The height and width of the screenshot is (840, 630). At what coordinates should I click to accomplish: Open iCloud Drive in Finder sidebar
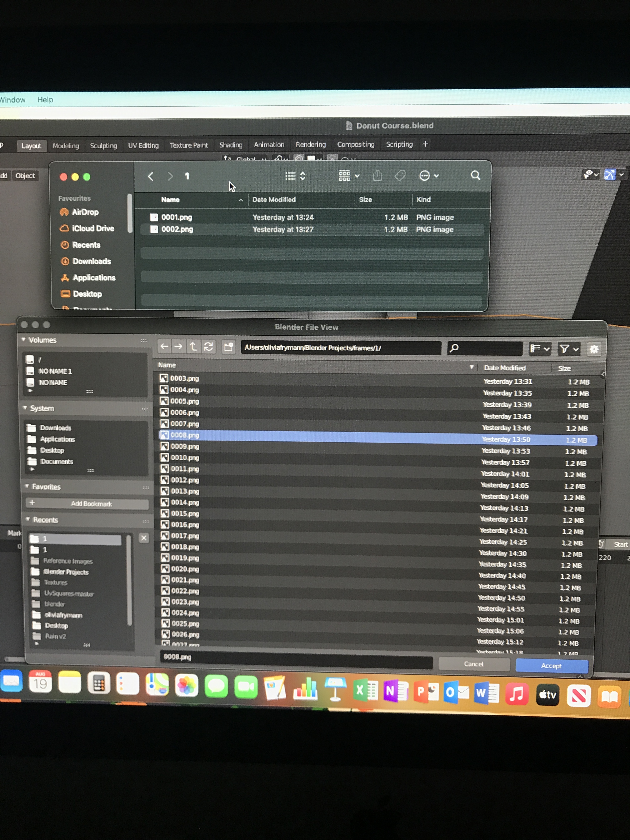click(87, 228)
